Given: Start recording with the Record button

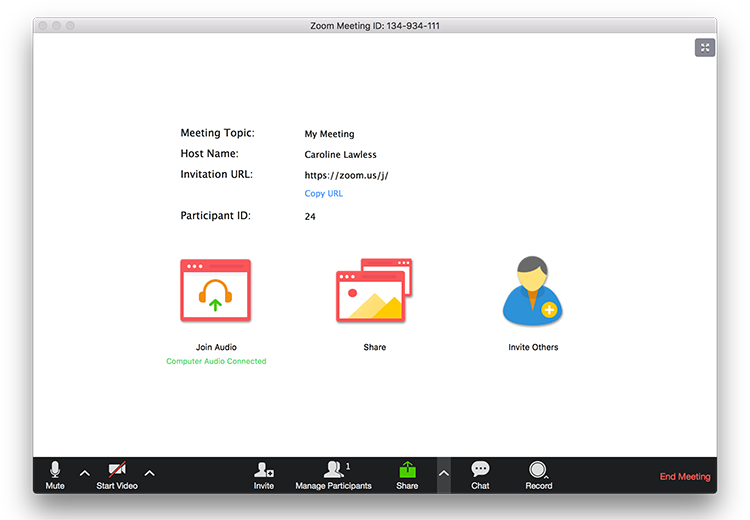Looking at the screenshot, I should [539, 475].
